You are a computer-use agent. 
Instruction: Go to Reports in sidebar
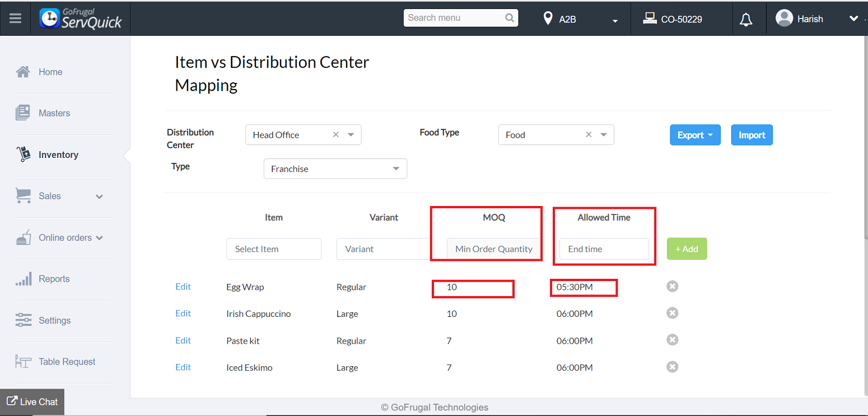click(54, 279)
